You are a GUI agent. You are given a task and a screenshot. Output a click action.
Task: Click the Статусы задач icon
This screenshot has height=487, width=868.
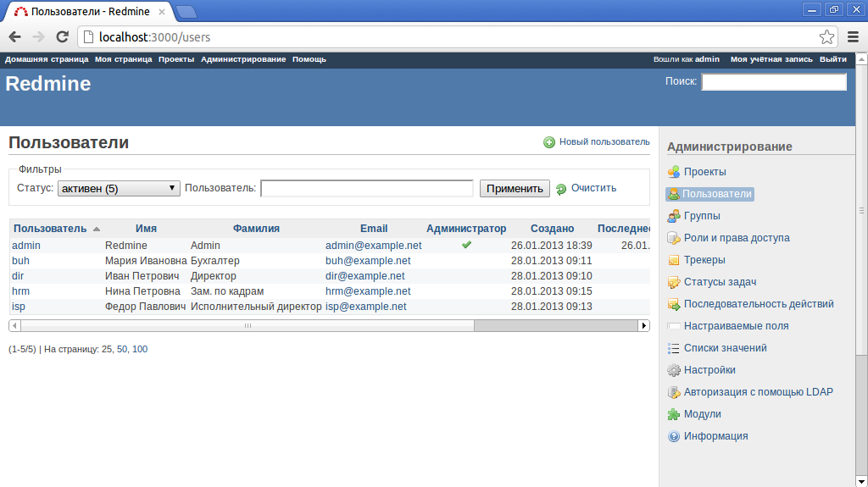[674, 282]
